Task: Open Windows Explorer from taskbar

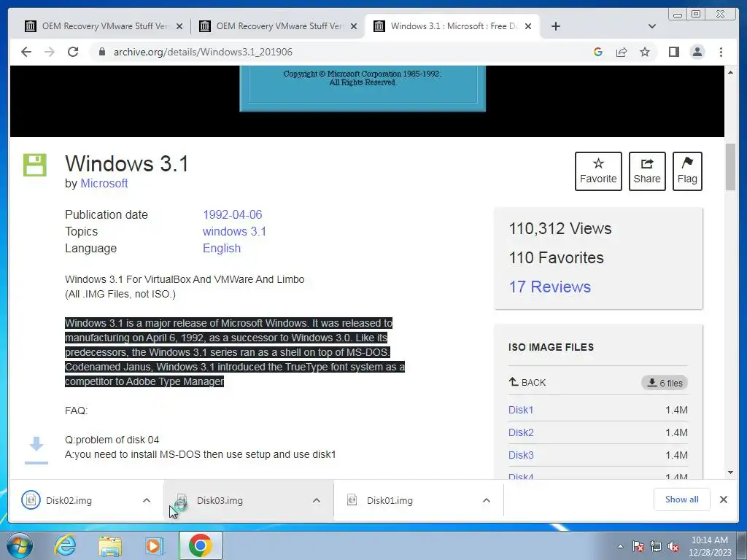Action: click(x=110, y=545)
